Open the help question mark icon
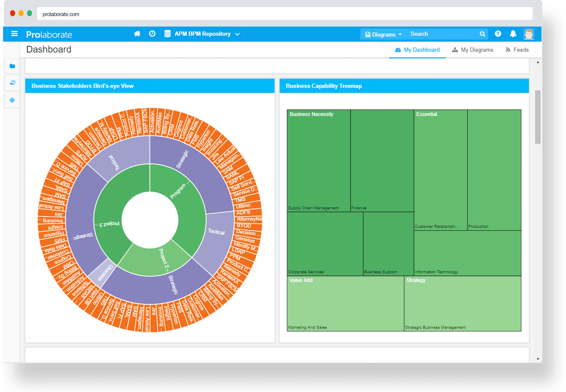This screenshot has height=392, width=566. tap(498, 34)
